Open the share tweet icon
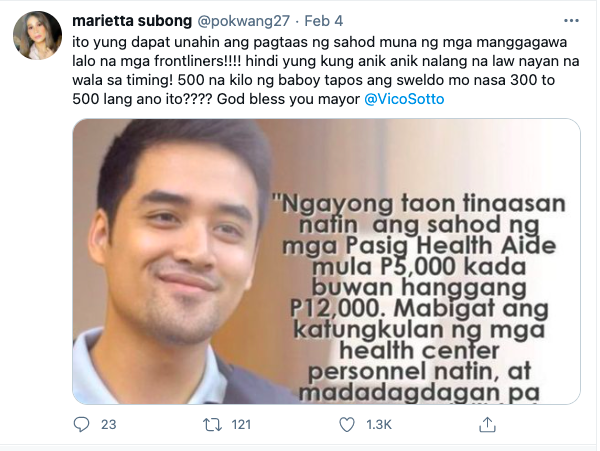Screen dimensions: 600x451 point(487,425)
